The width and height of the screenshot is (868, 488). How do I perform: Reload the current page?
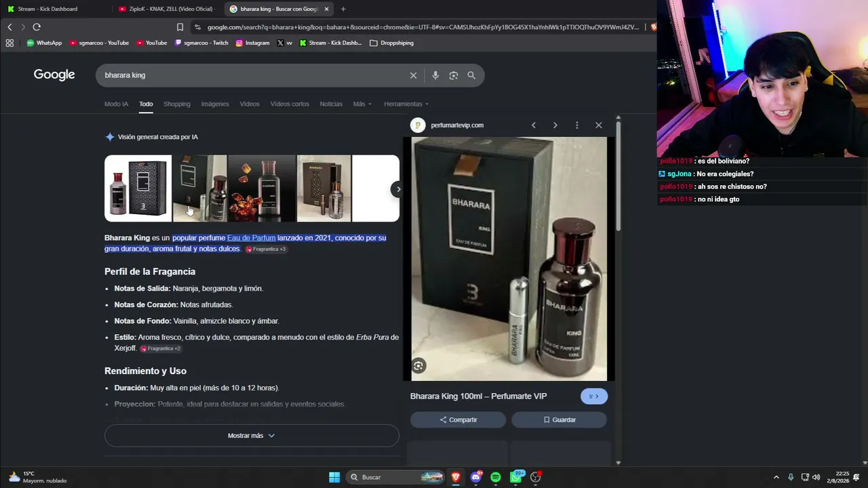pyautogui.click(x=37, y=27)
